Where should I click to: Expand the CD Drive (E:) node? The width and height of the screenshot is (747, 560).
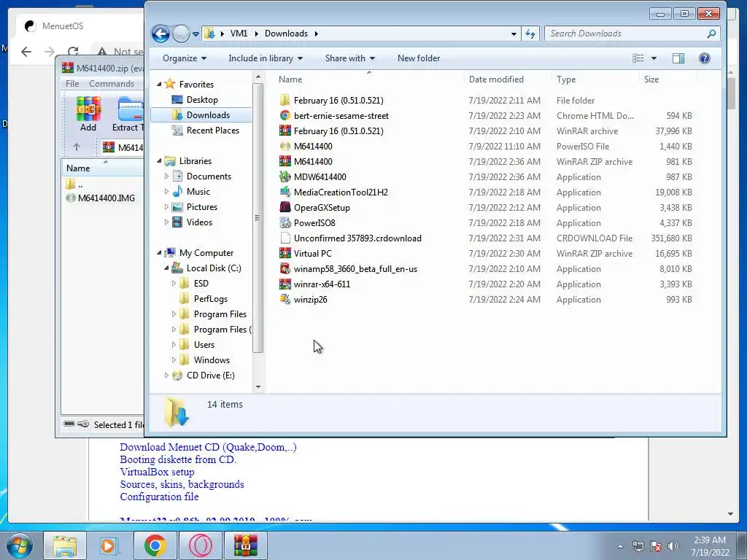[166, 376]
